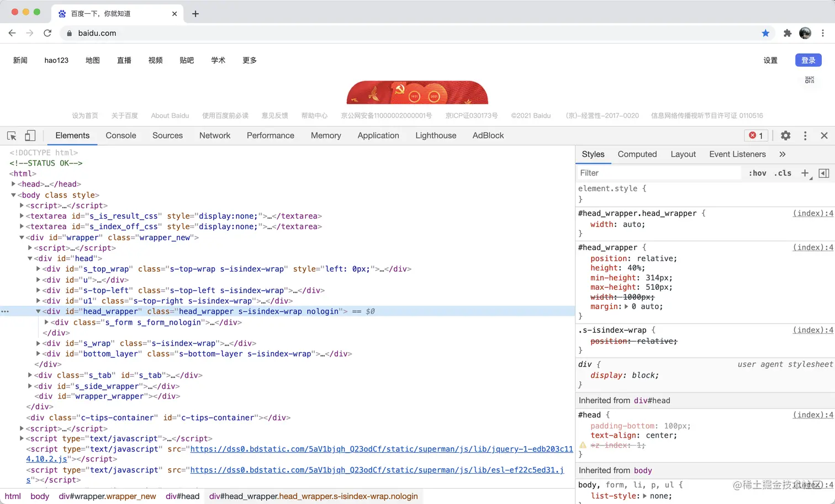Expand the bottom_layer div node
This screenshot has height=504, width=835.
point(38,354)
